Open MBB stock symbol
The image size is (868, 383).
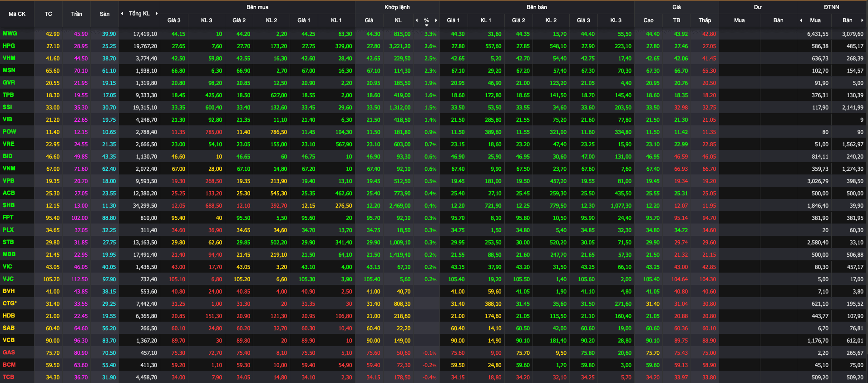pyautogui.click(x=9, y=254)
